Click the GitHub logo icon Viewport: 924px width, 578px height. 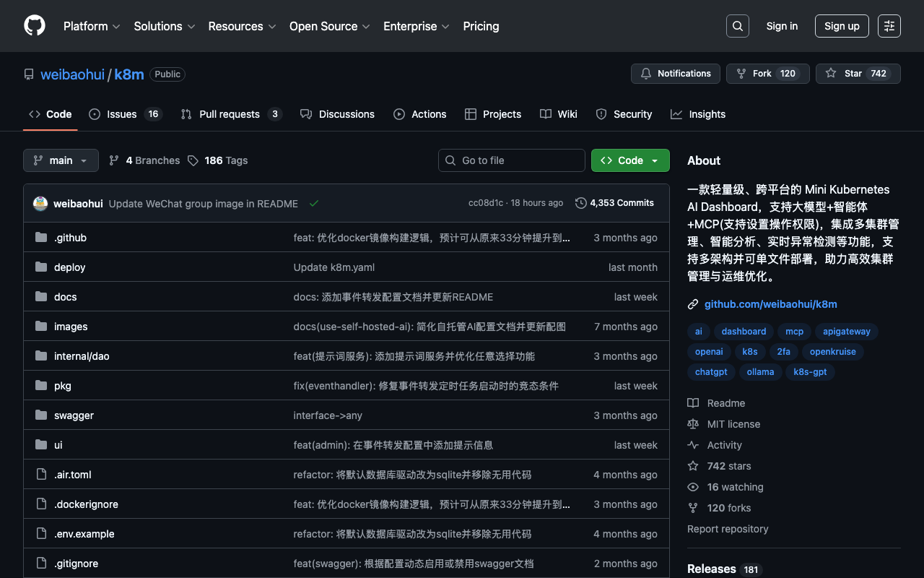coord(35,26)
